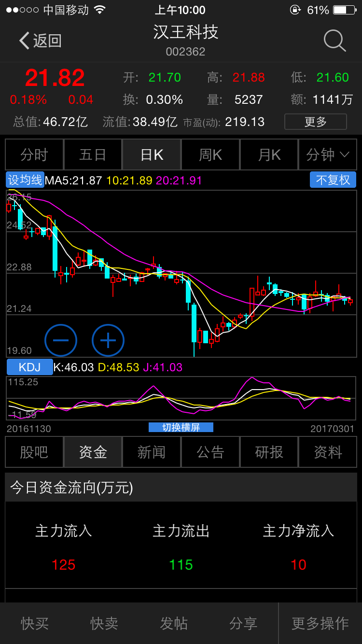Open the 新闻 news tab

152,452
